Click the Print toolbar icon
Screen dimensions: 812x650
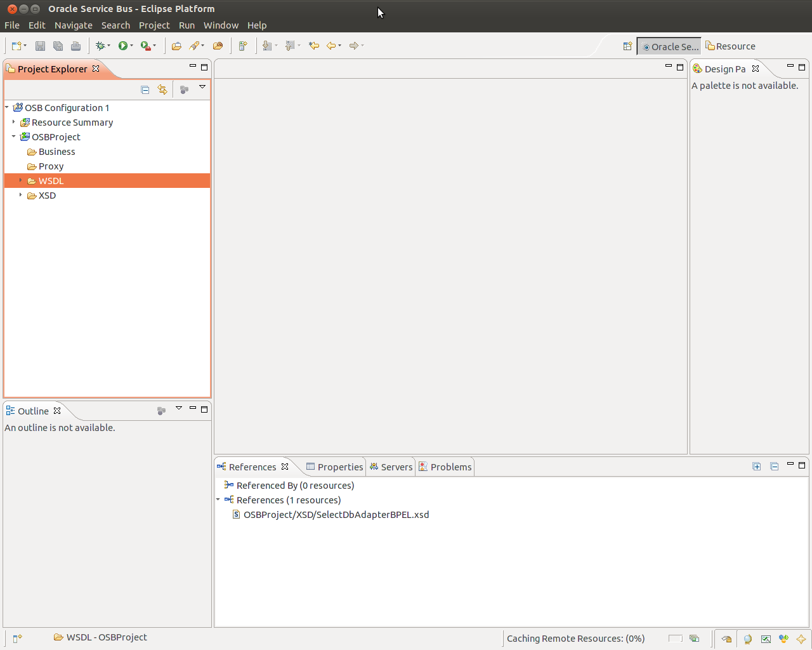75,46
